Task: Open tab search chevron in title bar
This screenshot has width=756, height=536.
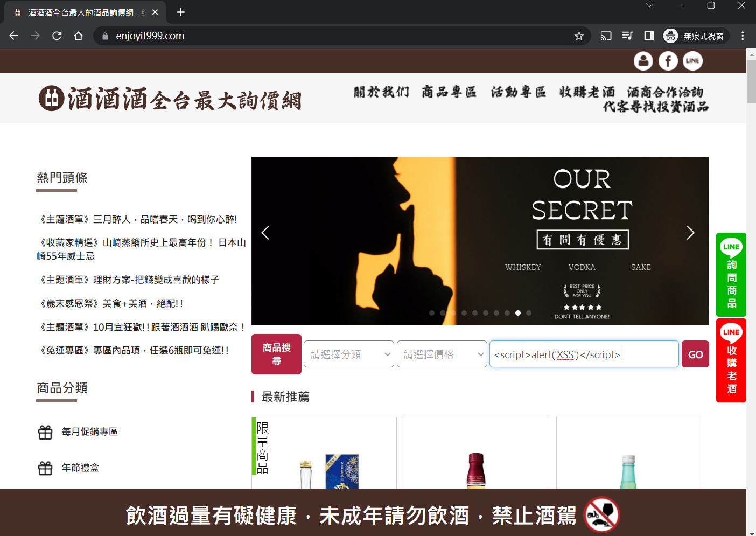Action: click(649, 5)
